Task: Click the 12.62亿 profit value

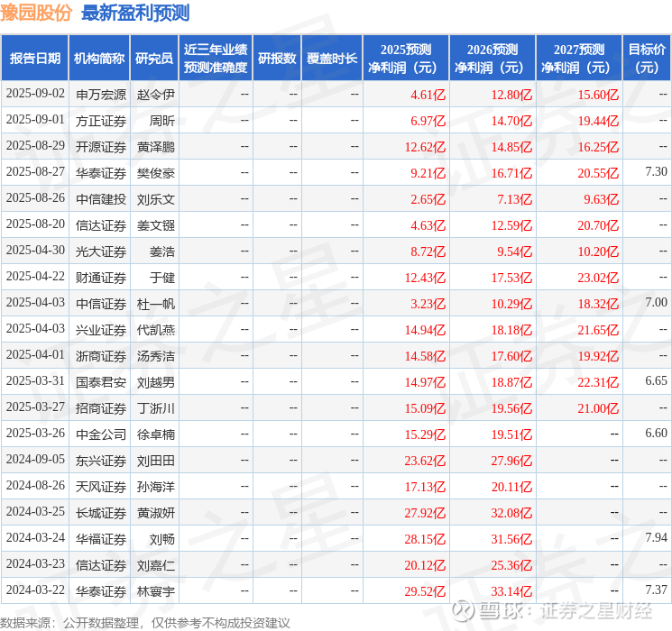Action: (x=425, y=147)
